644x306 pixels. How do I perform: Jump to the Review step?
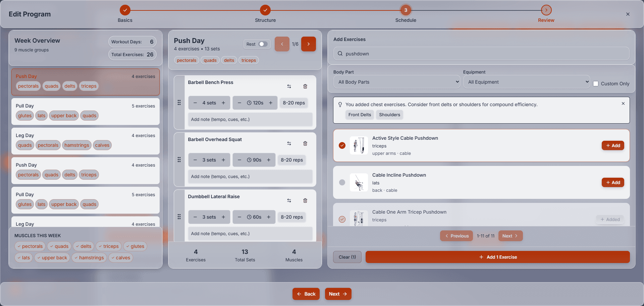coord(546,10)
